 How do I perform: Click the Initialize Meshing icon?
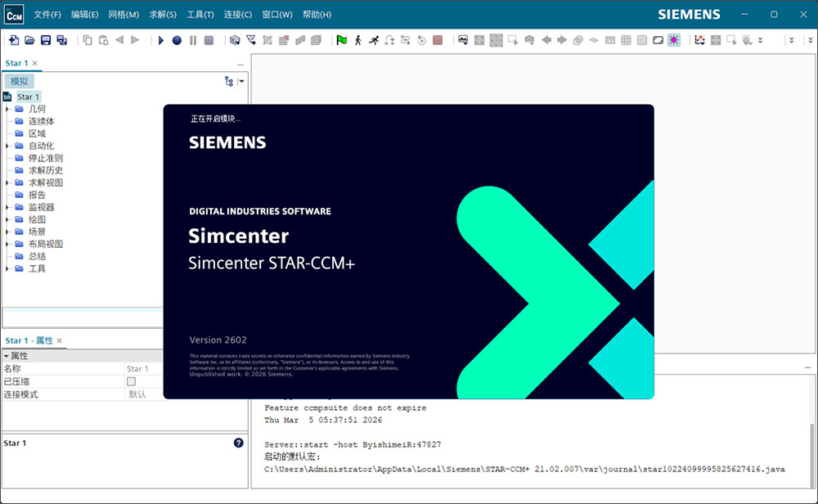point(267,40)
